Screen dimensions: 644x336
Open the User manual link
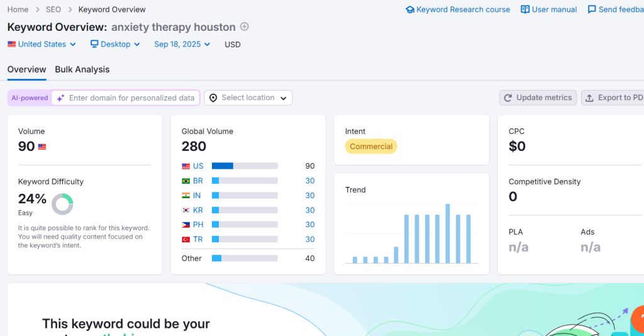tap(548, 9)
